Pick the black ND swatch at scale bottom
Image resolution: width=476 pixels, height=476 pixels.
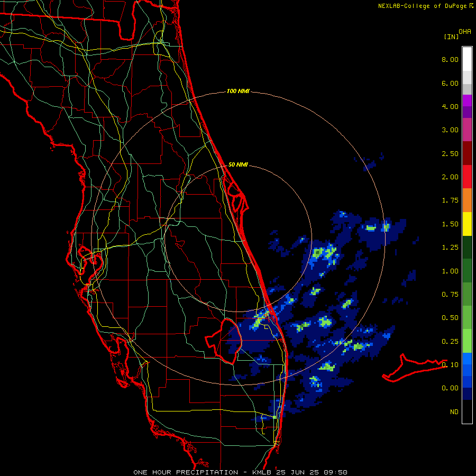click(467, 411)
